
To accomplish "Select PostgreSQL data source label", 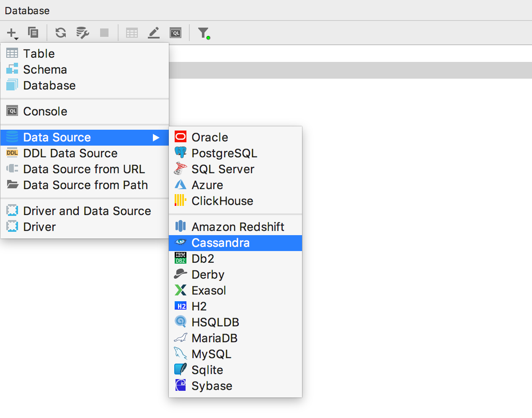I will point(225,153).
